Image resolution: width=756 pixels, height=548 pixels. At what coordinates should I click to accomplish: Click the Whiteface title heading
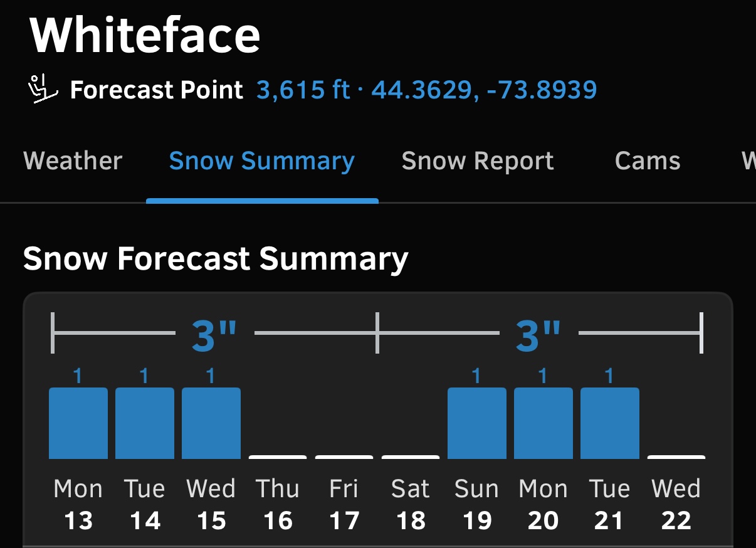pyautogui.click(x=145, y=35)
